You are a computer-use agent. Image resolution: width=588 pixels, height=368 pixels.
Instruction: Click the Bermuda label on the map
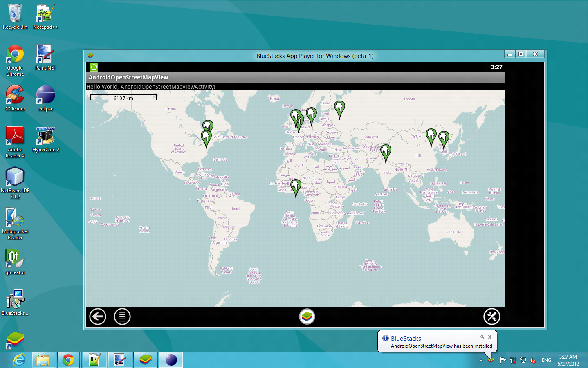pyautogui.click(x=220, y=159)
